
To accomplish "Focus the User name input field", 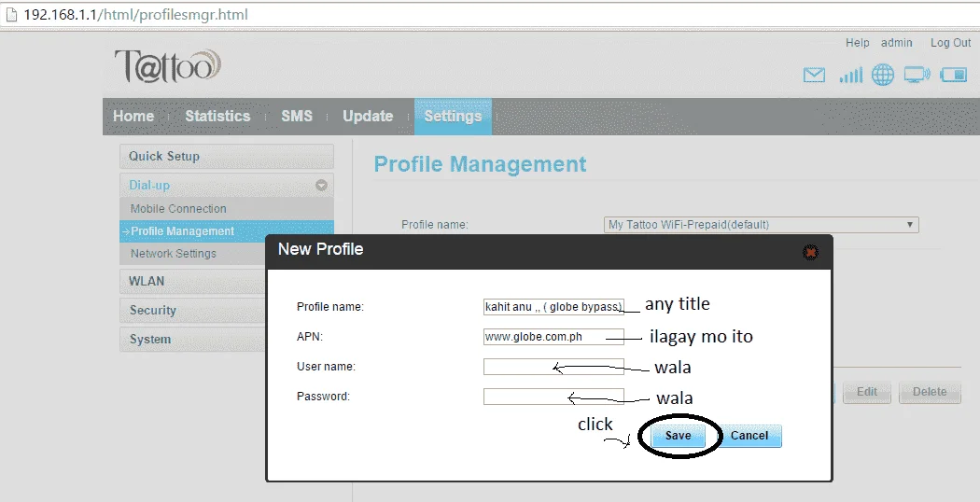I will [x=553, y=367].
